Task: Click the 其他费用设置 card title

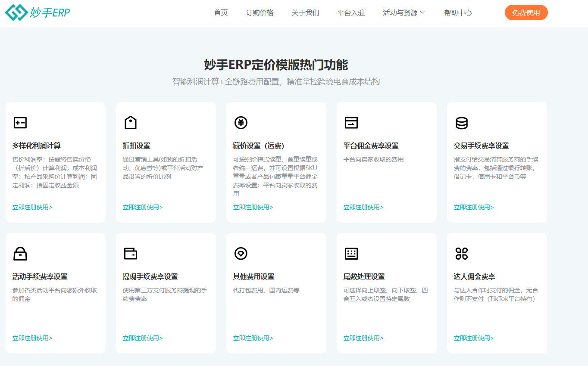Action: (x=254, y=276)
